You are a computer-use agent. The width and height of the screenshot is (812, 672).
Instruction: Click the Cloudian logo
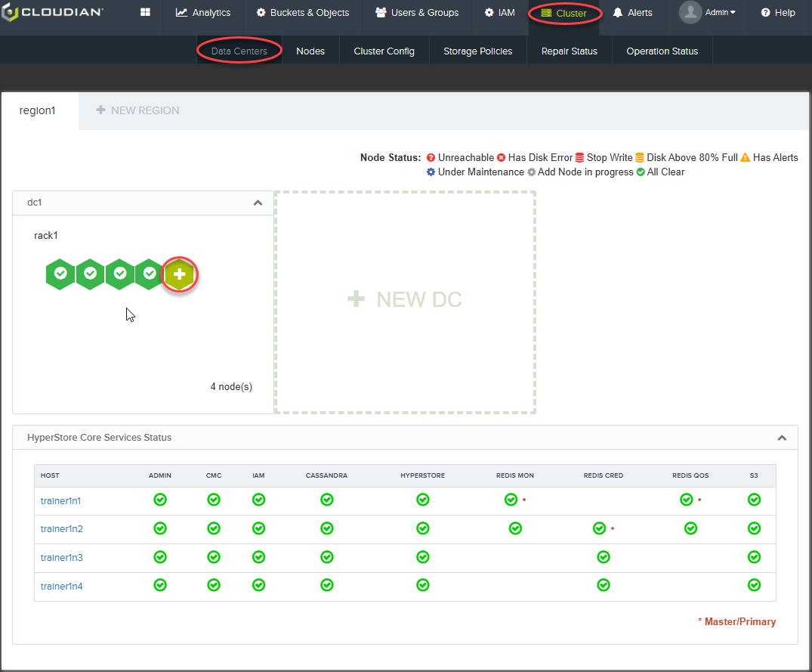[52, 12]
